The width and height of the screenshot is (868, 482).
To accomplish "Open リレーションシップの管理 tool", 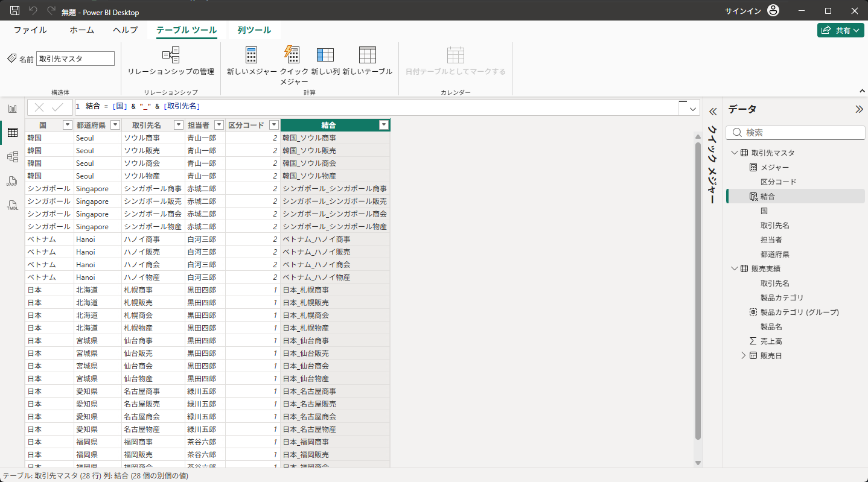I will (x=171, y=61).
